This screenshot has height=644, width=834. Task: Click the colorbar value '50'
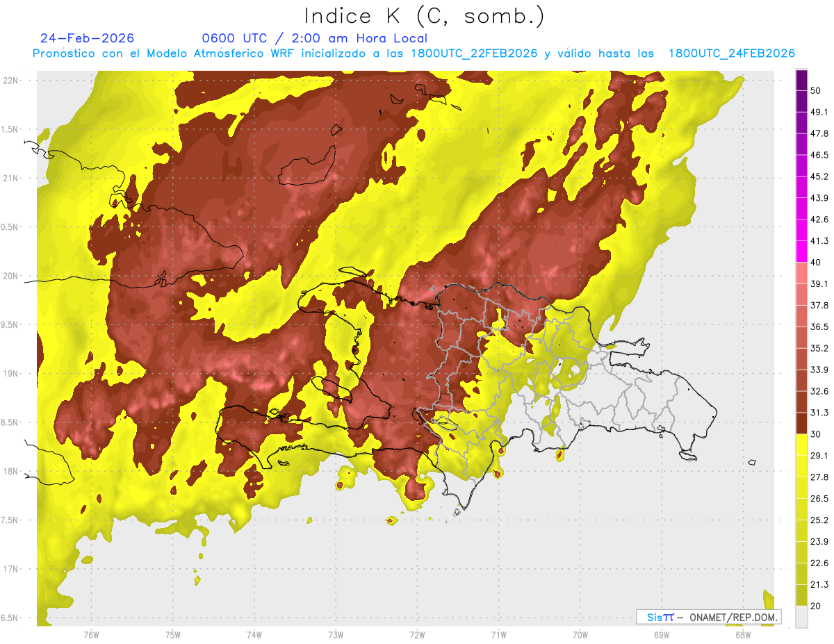click(x=817, y=91)
